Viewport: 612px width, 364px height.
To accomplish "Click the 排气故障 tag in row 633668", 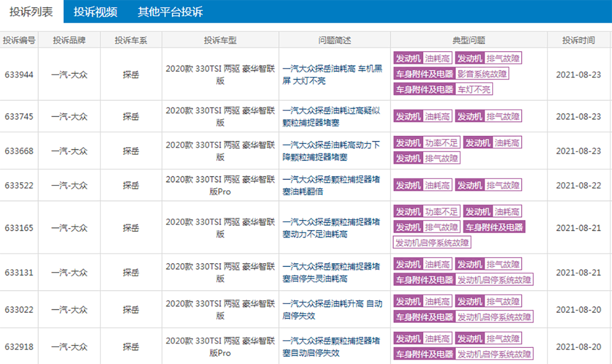I will [441, 159].
